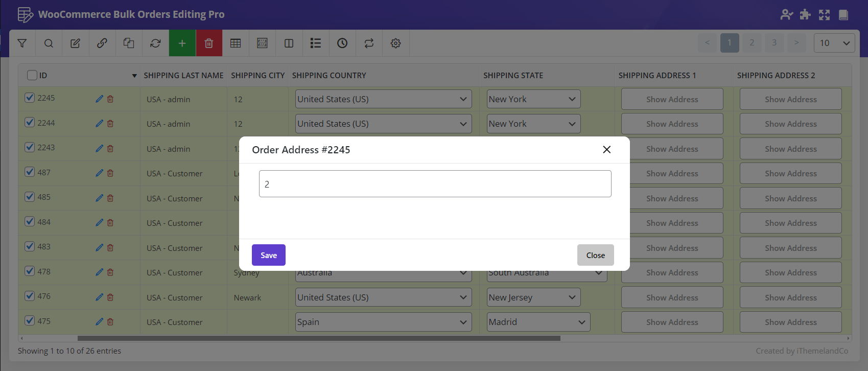The width and height of the screenshot is (868, 371).
Task: Open the settings gear icon
Action: coord(395,43)
